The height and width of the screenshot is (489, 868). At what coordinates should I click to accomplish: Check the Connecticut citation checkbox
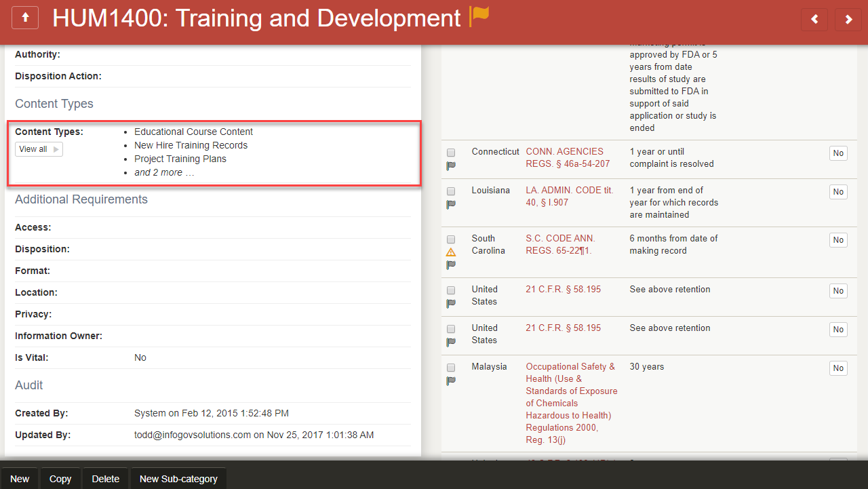click(x=451, y=153)
